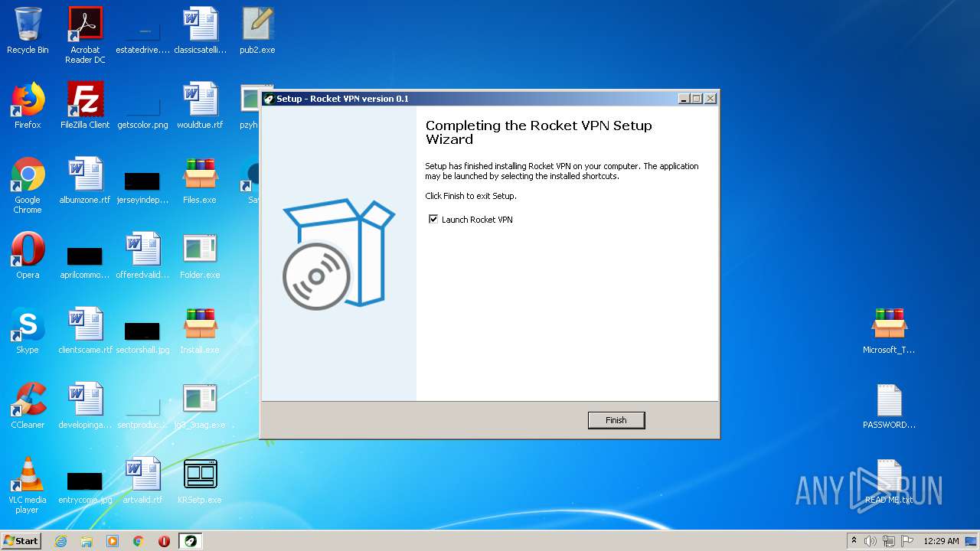This screenshot has width=980, height=551.
Task: Click the Finish button in Setup wizard
Action: click(x=616, y=420)
